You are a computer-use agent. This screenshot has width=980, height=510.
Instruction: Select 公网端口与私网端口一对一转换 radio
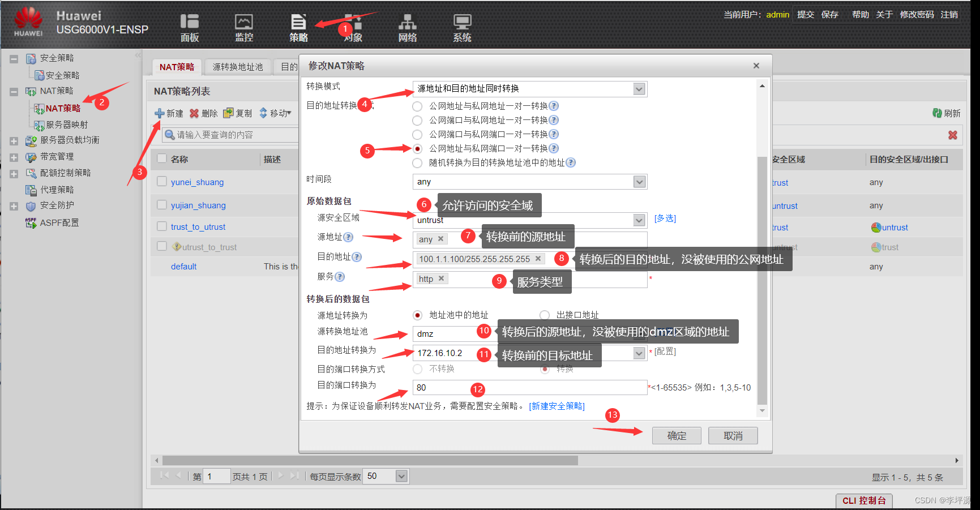(x=417, y=135)
